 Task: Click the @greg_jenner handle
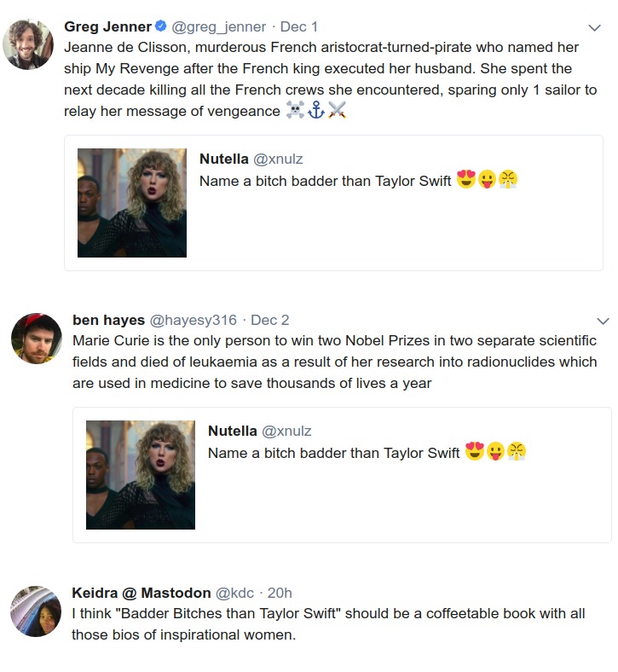tap(219, 26)
